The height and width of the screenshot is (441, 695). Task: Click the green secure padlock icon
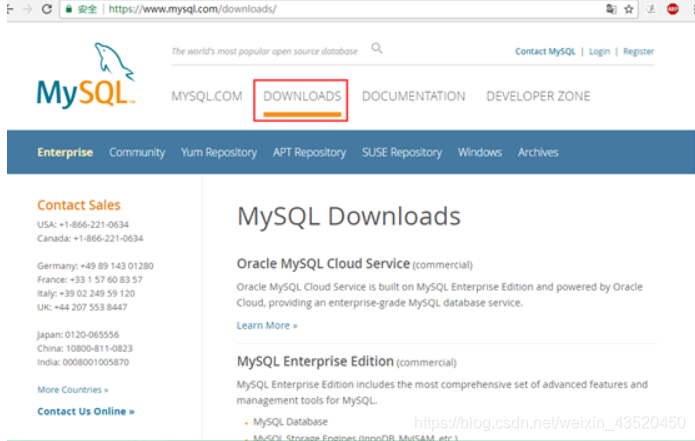point(68,9)
